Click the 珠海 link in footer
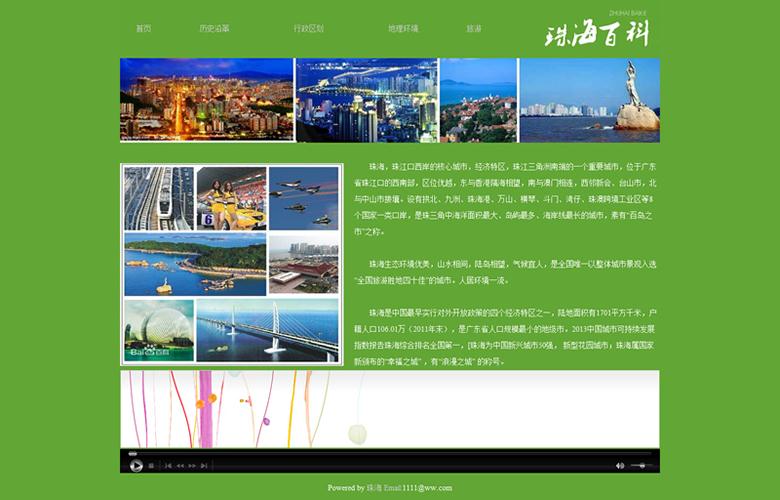780x500 pixels. click(375, 488)
